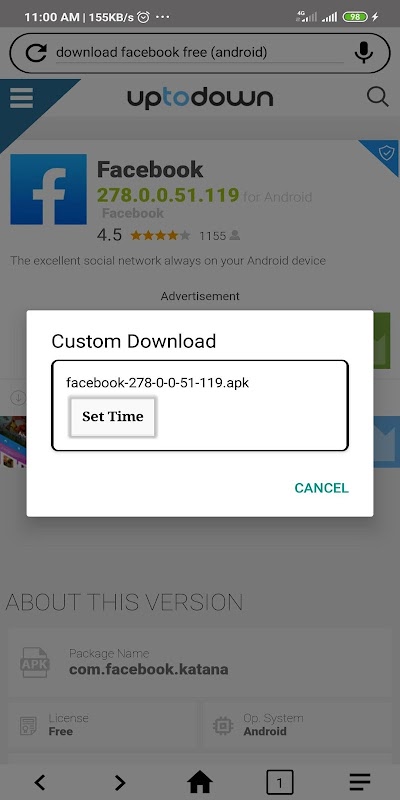Tap the uptodown logo
The image size is (400, 800).
[200, 98]
